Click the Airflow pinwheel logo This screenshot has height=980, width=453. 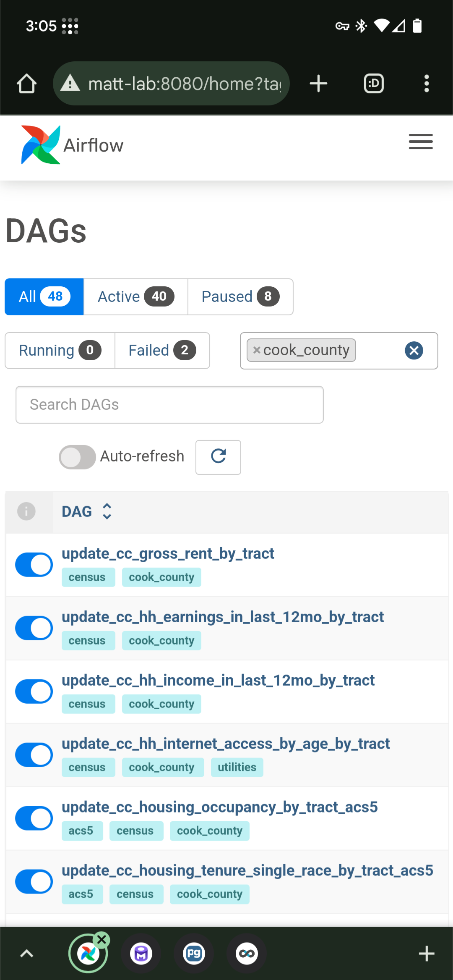click(x=41, y=145)
